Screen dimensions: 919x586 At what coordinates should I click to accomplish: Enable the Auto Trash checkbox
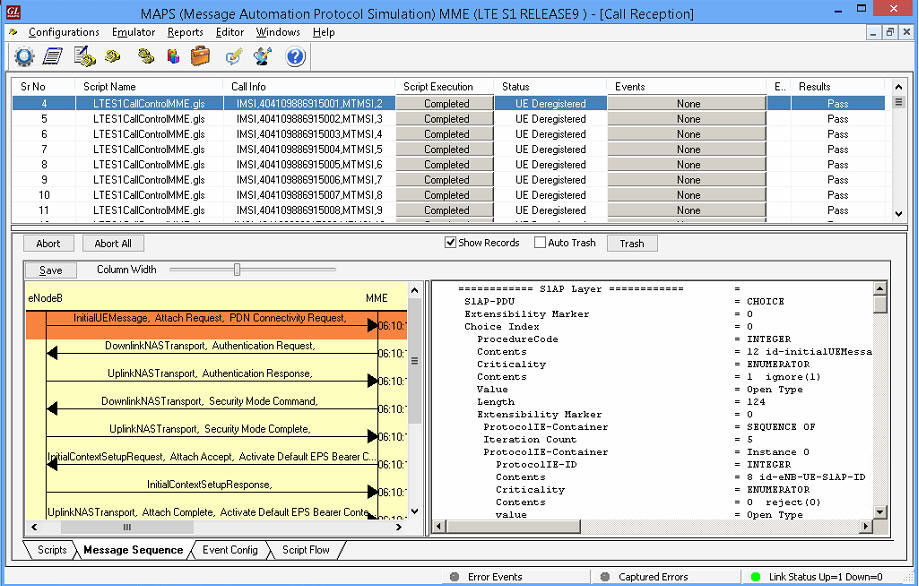tap(540, 242)
